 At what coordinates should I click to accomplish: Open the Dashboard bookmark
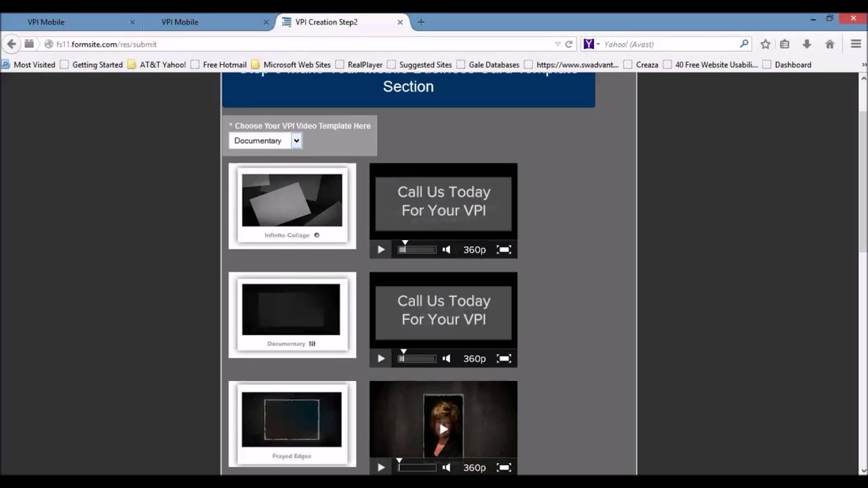pos(787,65)
